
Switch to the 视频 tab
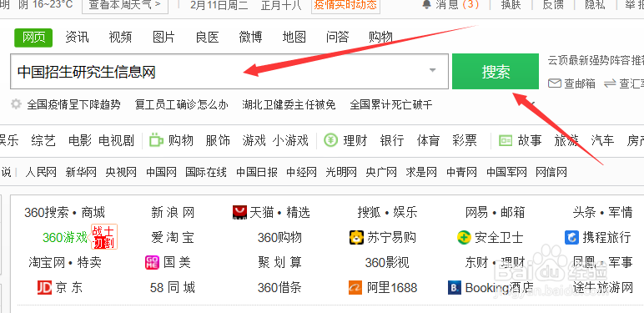click(x=120, y=38)
